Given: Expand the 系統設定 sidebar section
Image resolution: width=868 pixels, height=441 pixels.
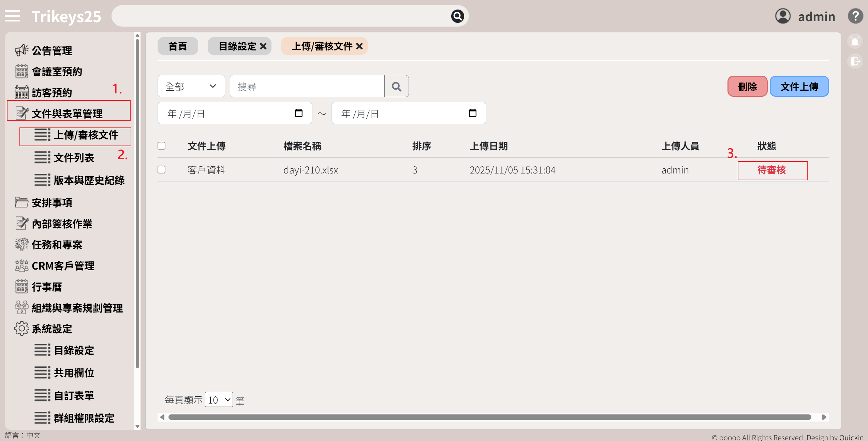Looking at the screenshot, I should click(52, 329).
